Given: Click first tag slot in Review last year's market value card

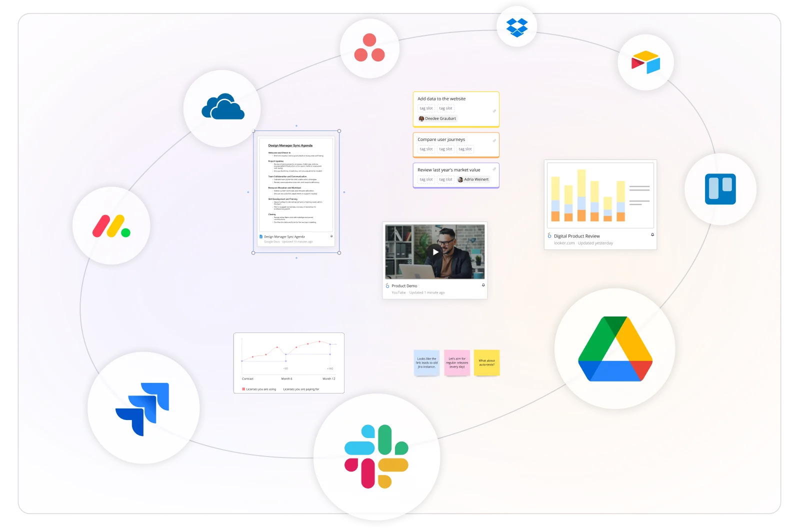Looking at the screenshot, I should click(426, 179).
